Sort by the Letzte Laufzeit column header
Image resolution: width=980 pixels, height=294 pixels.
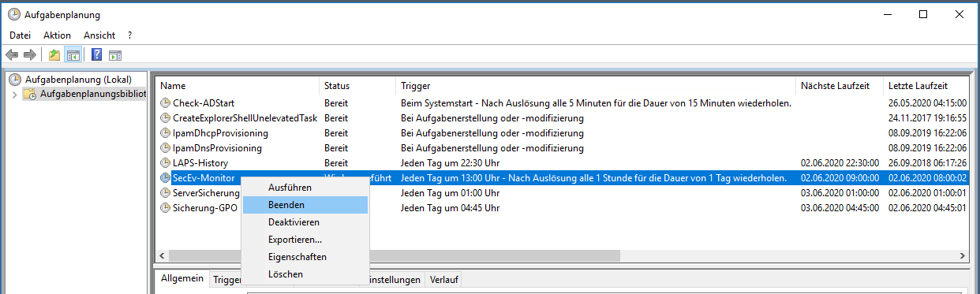click(x=926, y=85)
